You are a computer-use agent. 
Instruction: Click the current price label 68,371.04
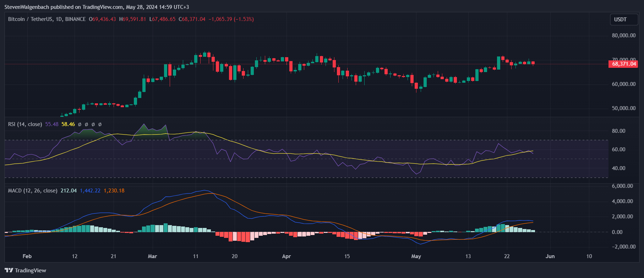click(623, 64)
